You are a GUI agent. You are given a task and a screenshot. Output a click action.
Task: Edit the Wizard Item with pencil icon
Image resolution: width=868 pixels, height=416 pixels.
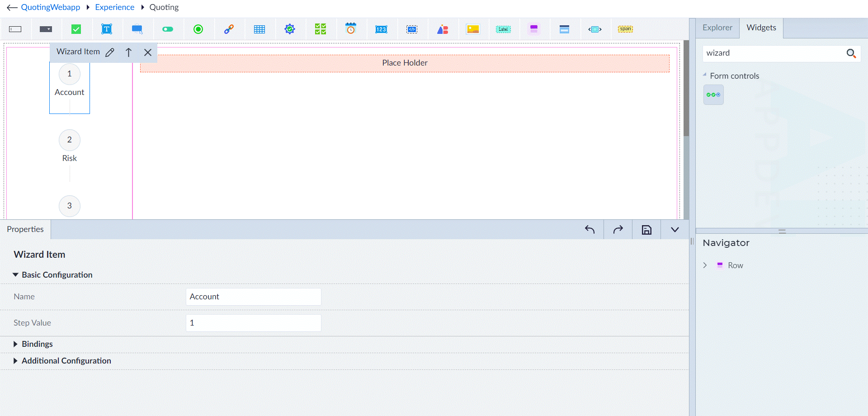[110, 52]
